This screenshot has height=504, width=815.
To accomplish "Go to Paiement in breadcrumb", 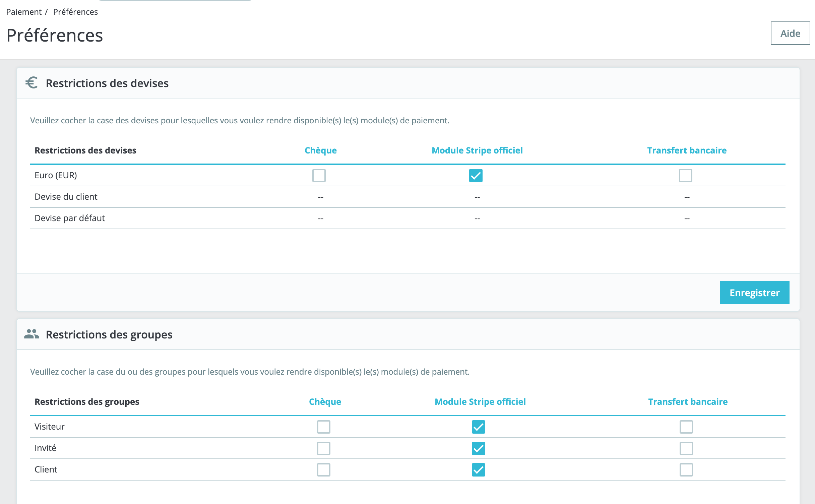I will pos(24,12).
